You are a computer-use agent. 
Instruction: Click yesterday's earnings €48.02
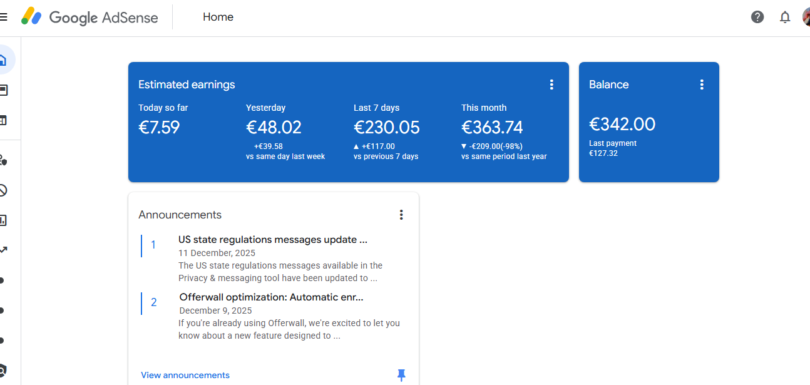click(274, 127)
